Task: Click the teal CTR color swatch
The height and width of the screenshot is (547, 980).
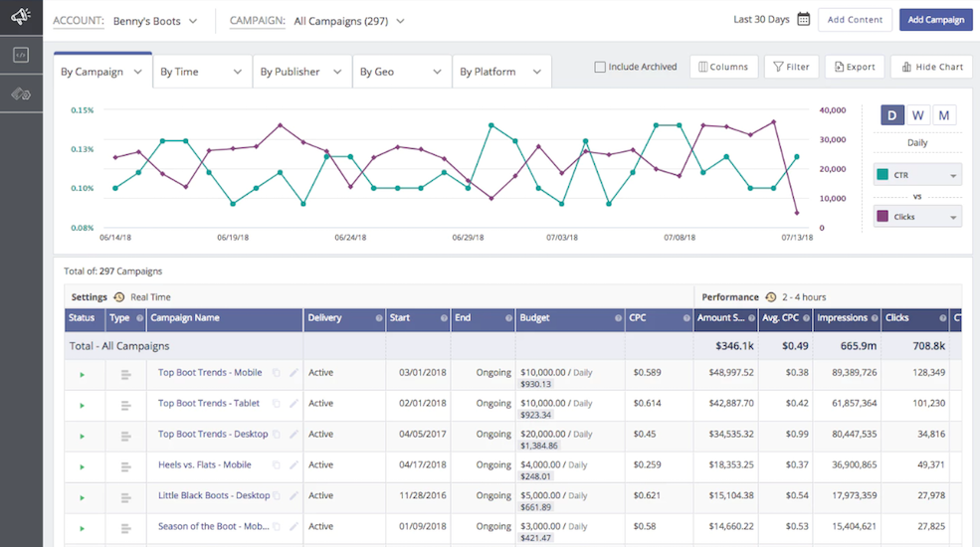Action: (882, 176)
